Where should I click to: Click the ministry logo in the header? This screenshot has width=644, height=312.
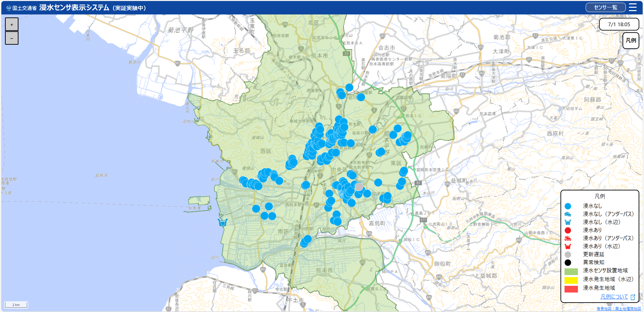click(x=9, y=8)
